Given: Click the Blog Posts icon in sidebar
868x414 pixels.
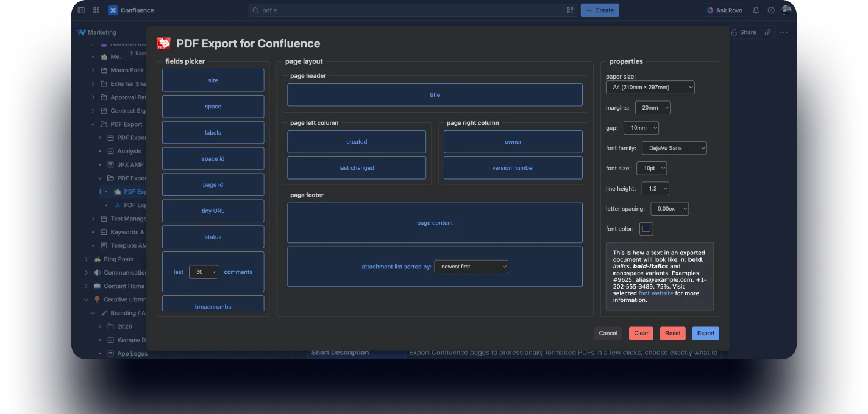Looking at the screenshot, I should pyautogui.click(x=97, y=259).
